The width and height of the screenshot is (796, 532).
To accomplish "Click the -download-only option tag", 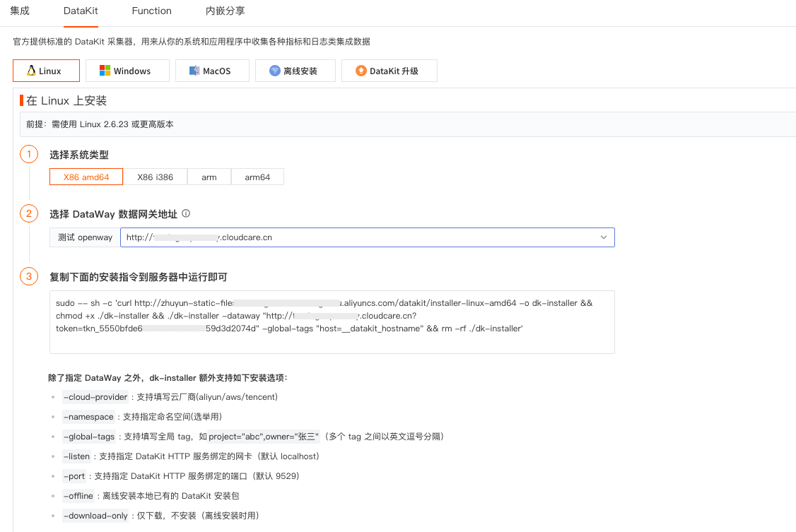I will (95, 516).
